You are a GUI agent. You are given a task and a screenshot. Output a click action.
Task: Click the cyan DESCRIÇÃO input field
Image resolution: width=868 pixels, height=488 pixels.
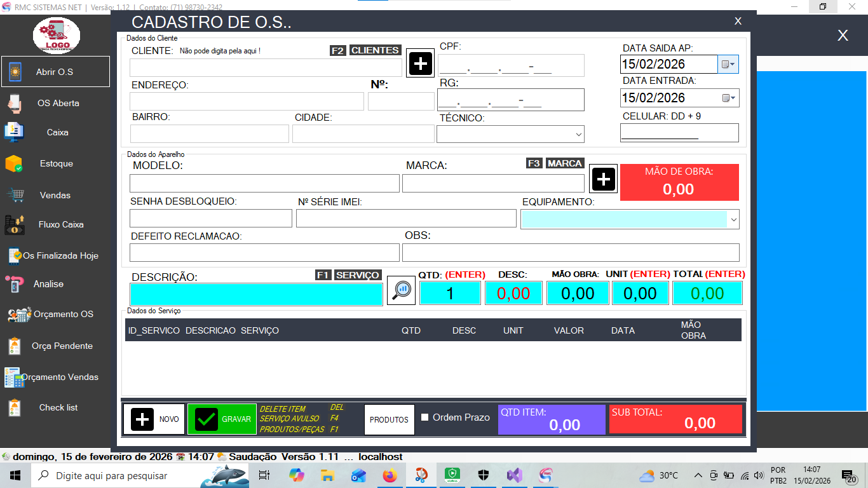(x=256, y=294)
